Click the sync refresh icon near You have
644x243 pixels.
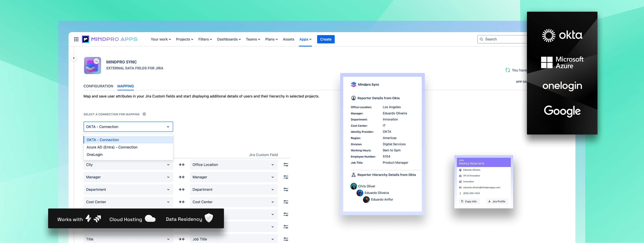click(x=508, y=70)
